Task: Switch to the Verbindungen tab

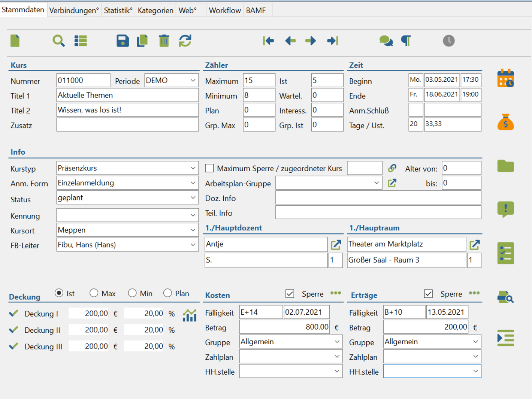Action: pos(74,10)
